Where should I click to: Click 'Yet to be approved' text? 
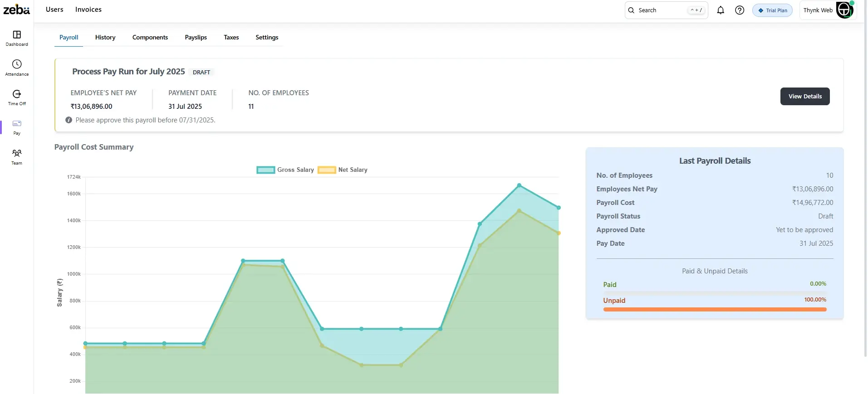804,230
